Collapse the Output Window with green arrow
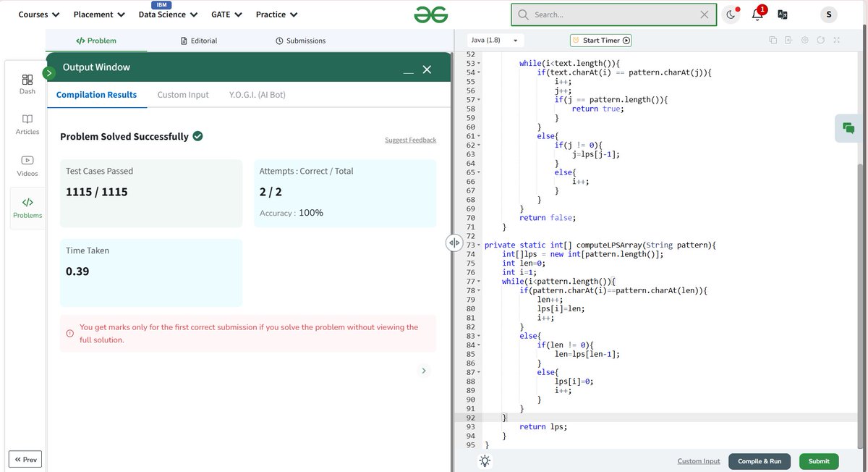 49,73
